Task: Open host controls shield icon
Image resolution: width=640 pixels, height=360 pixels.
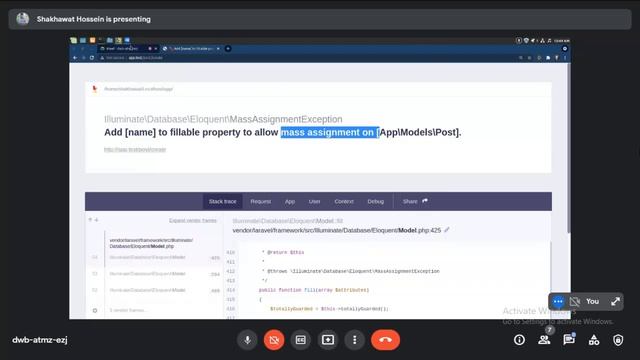Action: [618, 340]
